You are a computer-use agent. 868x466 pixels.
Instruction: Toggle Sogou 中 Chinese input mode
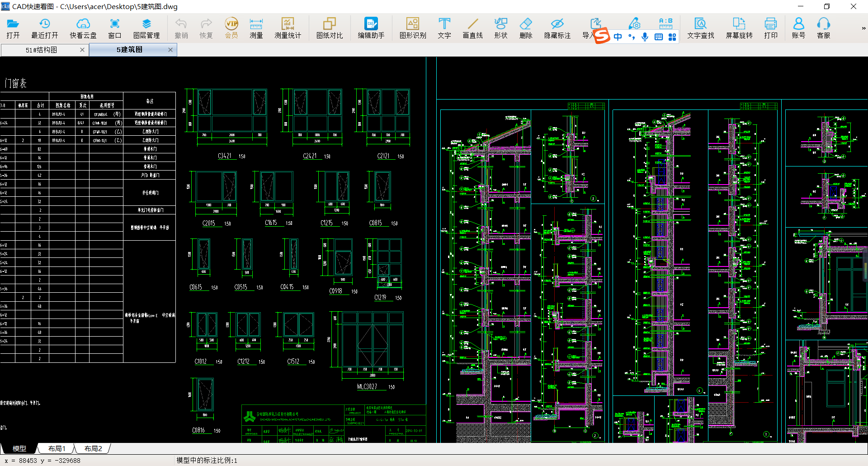[x=618, y=37]
